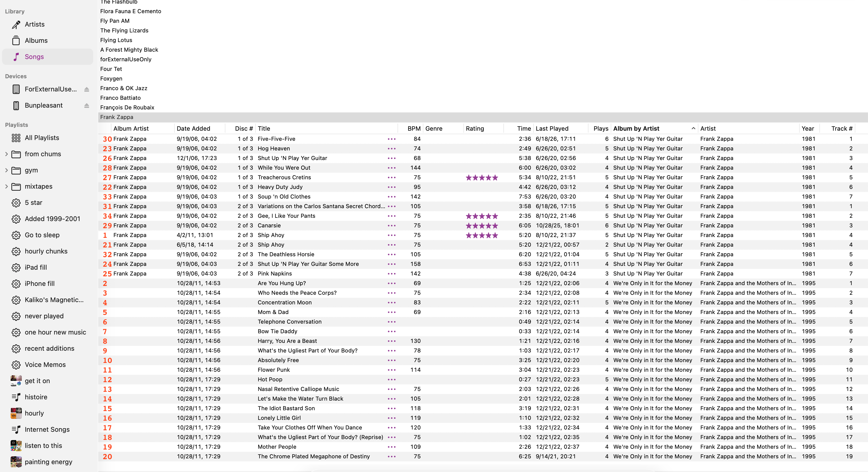Click the gym folder icon
The image size is (868, 472).
[x=16, y=170]
